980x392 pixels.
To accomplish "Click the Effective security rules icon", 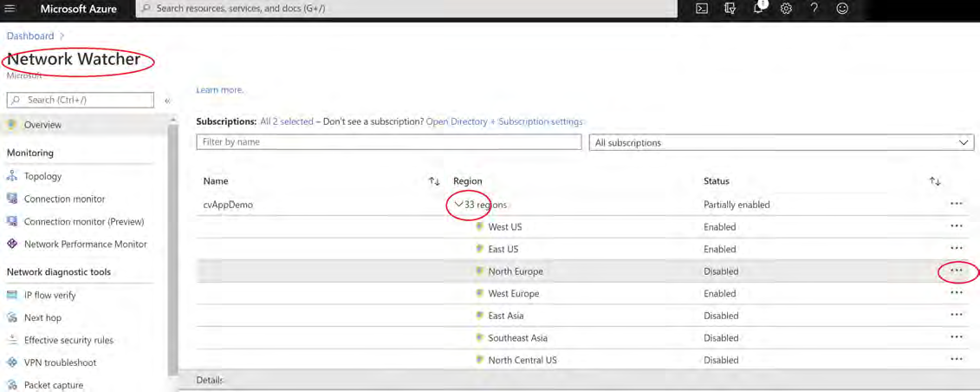I will pos(12,340).
